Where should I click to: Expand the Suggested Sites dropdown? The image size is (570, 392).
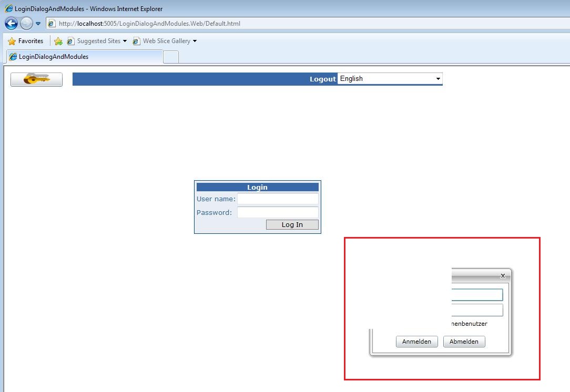pyautogui.click(x=125, y=41)
